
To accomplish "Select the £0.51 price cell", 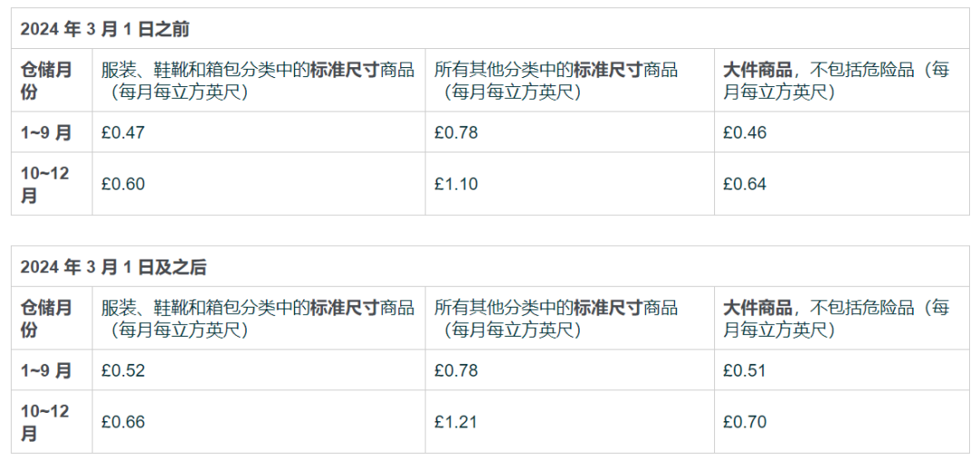I will [x=745, y=370].
